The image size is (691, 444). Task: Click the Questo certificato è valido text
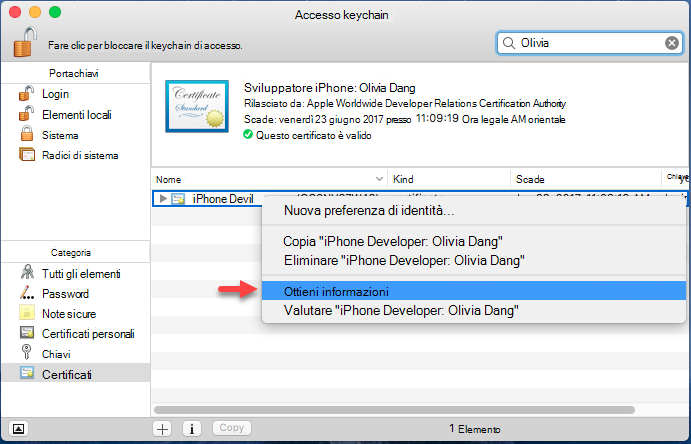[x=314, y=135]
